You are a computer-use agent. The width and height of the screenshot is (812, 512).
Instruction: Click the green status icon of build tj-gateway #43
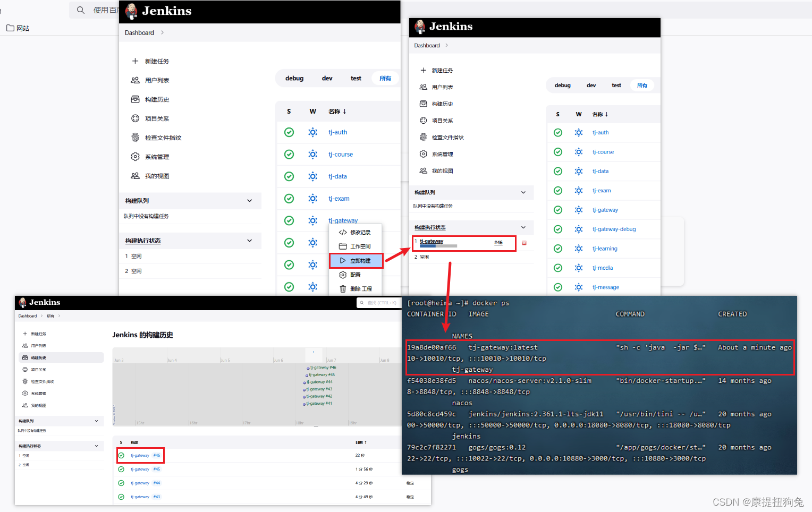(121, 497)
